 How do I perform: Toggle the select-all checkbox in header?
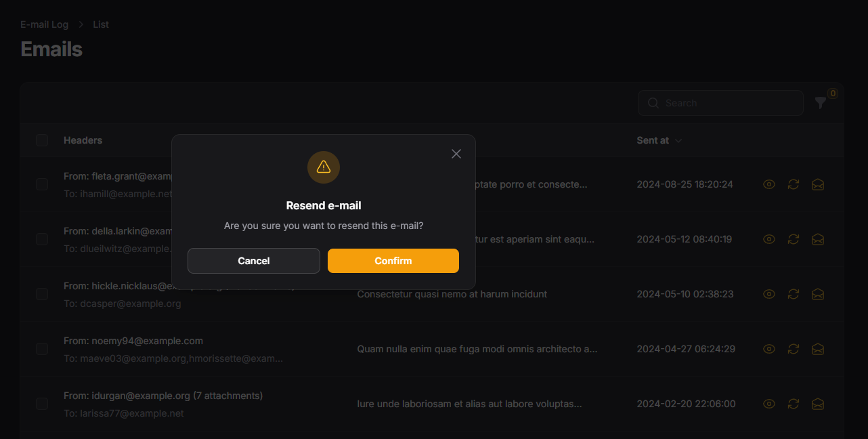(42, 140)
